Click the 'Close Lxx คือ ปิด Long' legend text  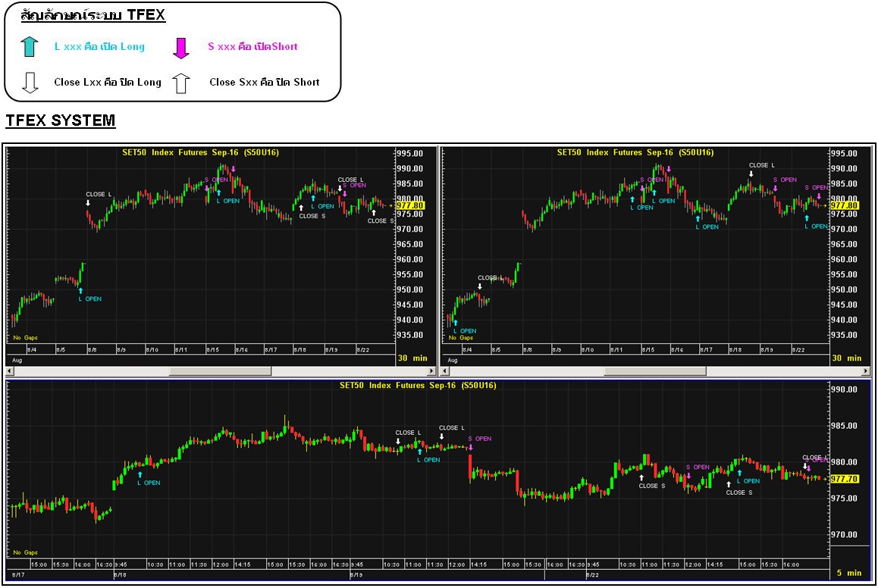tap(108, 83)
